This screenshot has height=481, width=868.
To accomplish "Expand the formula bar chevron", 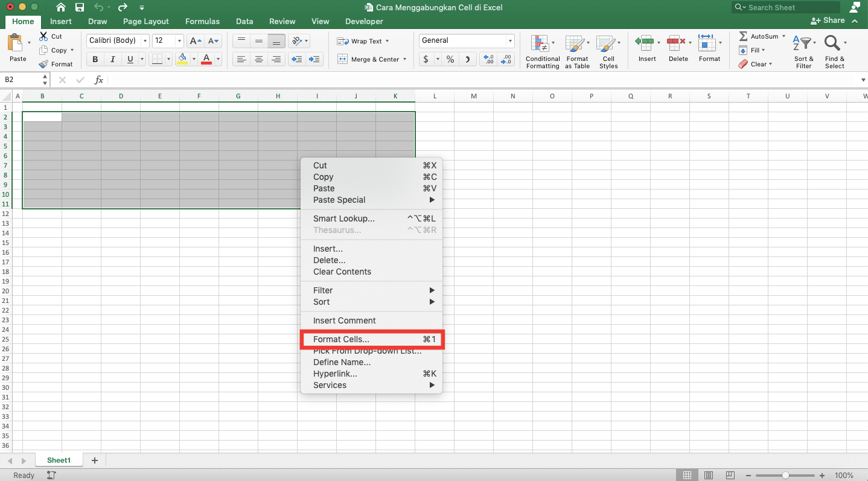I will pos(863,80).
